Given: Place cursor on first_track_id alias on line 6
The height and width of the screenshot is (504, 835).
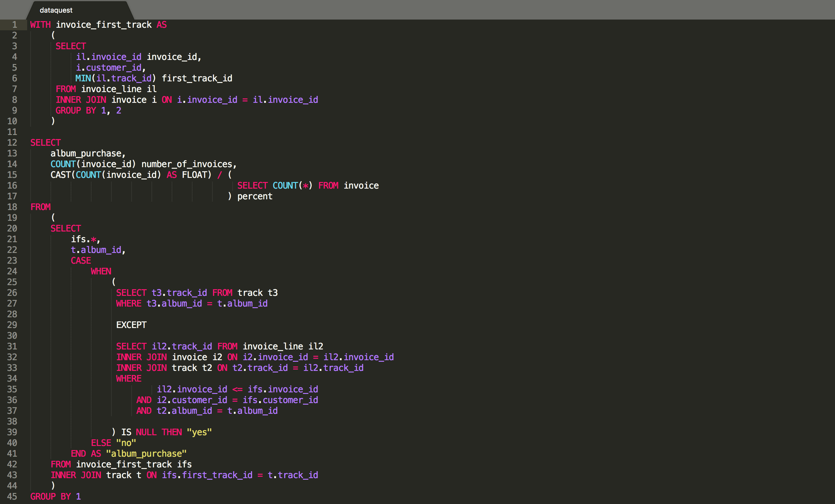Looking at the screenshot, I should coord(197,78).
